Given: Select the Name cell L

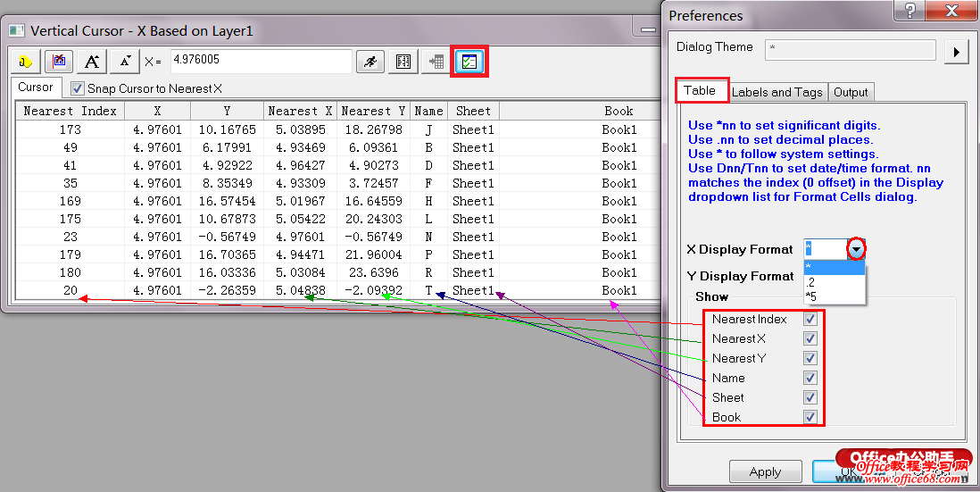Looking at the screenshot, I should [x=428, y=219].
